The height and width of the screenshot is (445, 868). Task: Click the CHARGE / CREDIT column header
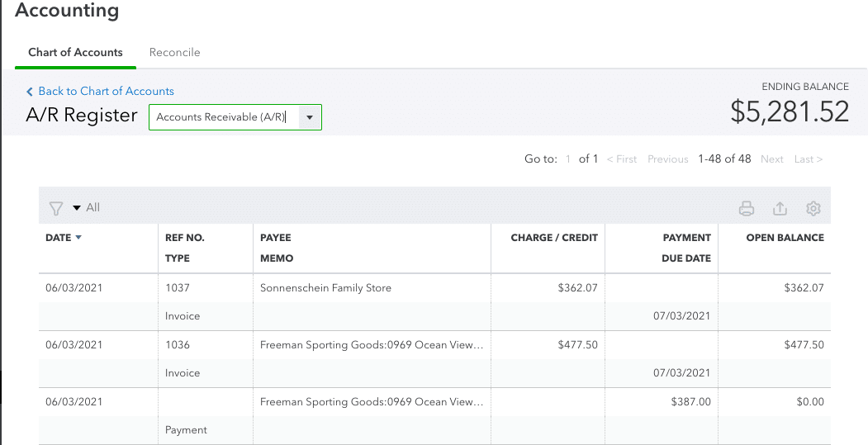click(554, 238)
